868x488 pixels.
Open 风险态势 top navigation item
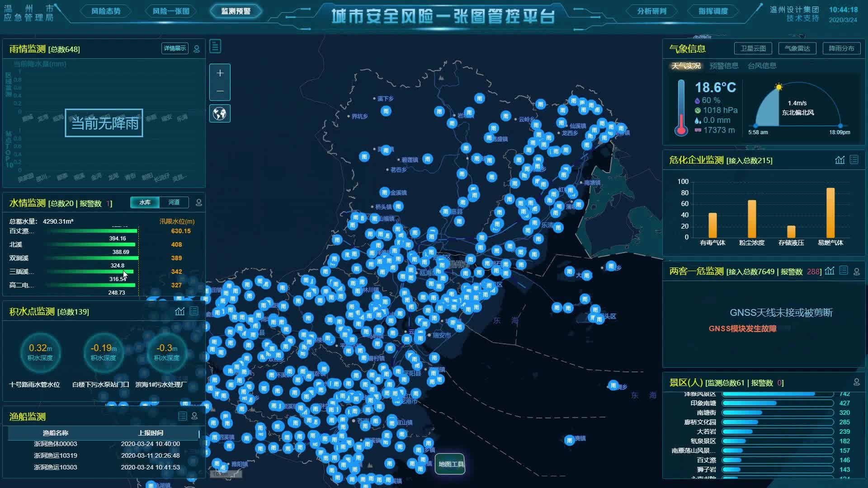click(106, 11)
